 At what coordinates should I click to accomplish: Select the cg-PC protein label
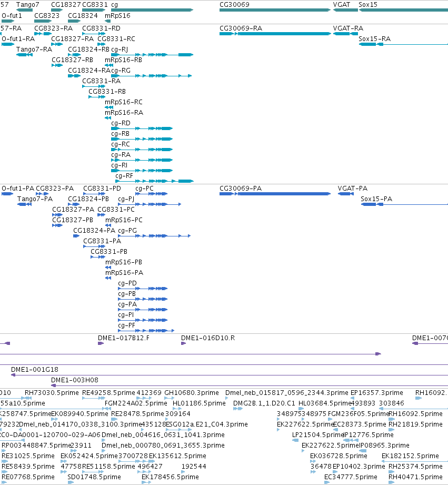coord(144,189)
